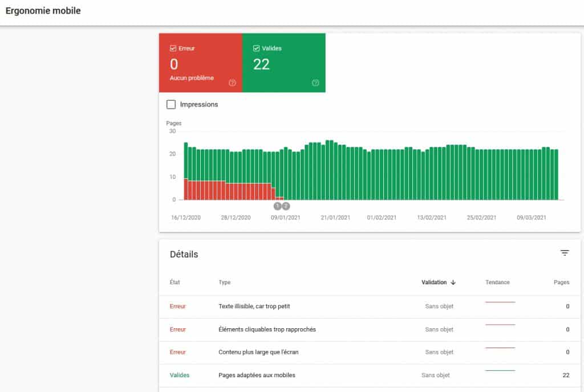The image size is (584, 392).
Task: Click the help icon on red Erreur card
Action: 232,83
